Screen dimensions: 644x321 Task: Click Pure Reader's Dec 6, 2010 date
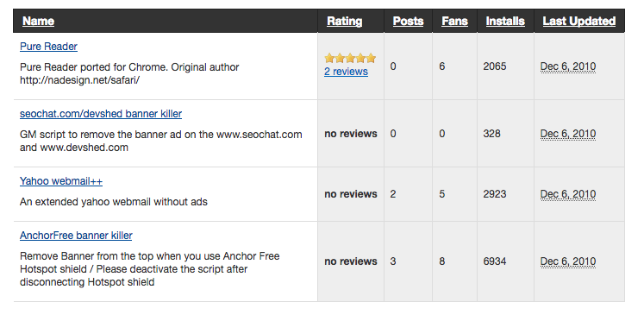(x=568, y=66)
